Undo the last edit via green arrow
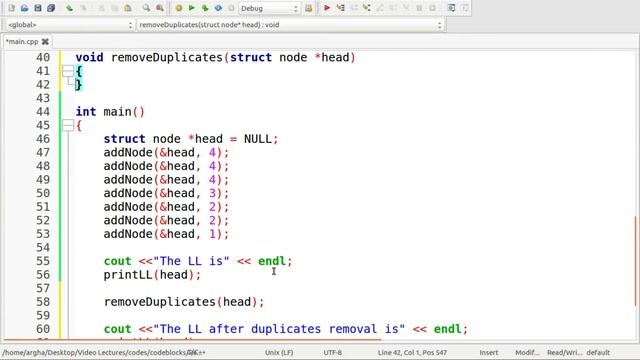Image resolution: width=640 pixels, height=360 pixels. coord(70,8)
